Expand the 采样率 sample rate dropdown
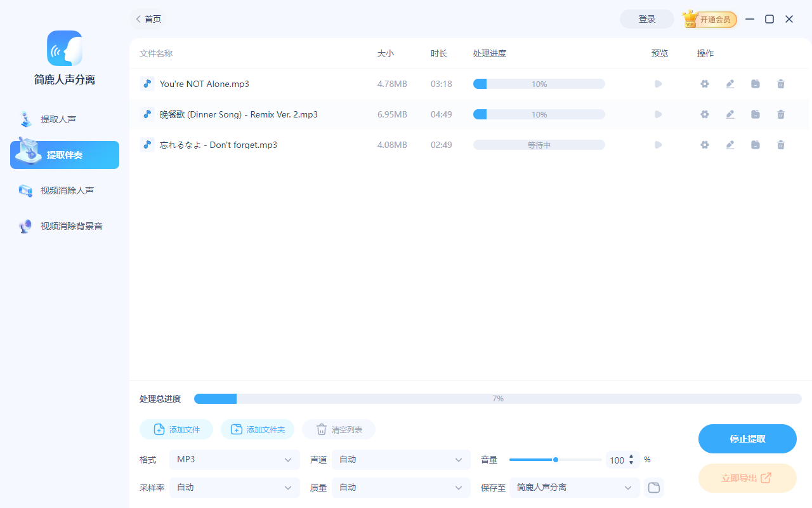812x508 pixels. pyautogui.click(x=235, y=488)
